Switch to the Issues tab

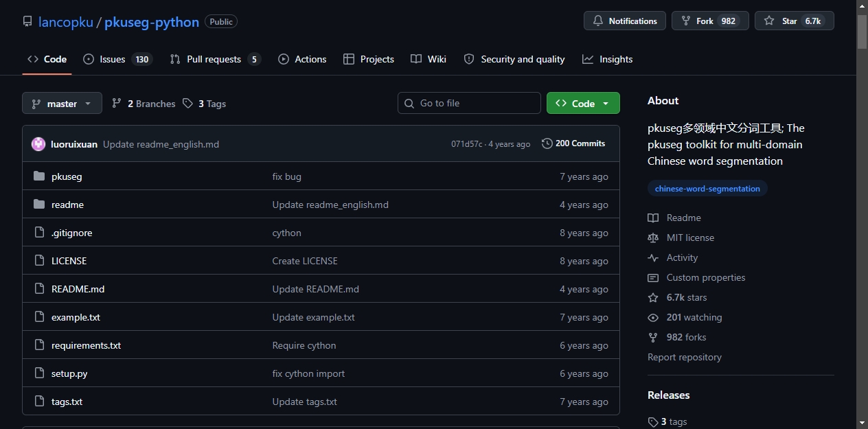point(117,59)
